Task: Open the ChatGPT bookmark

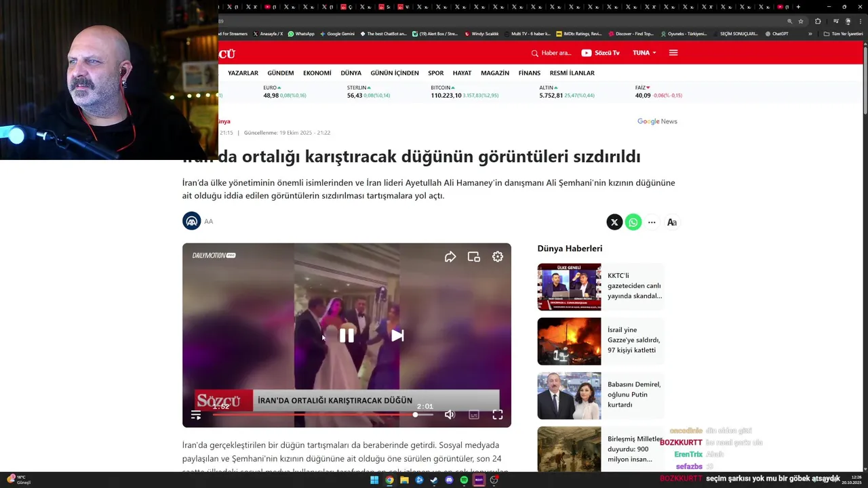Action: point(776,33)
